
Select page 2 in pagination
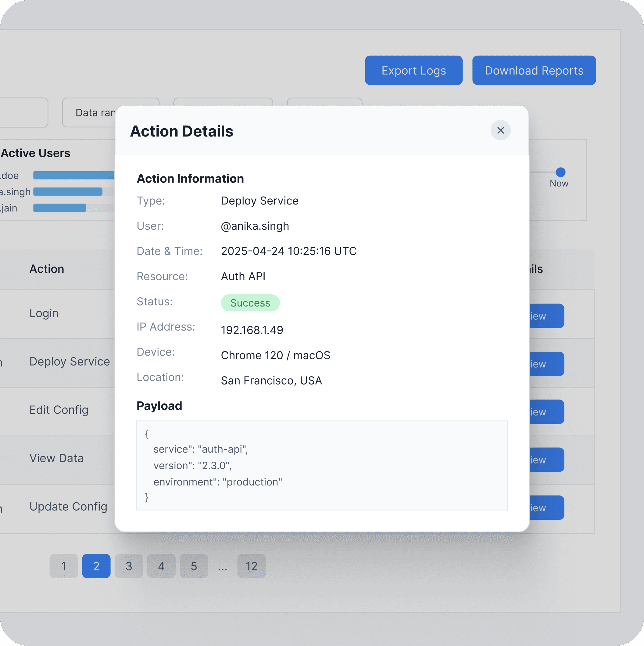pos(96,566)
